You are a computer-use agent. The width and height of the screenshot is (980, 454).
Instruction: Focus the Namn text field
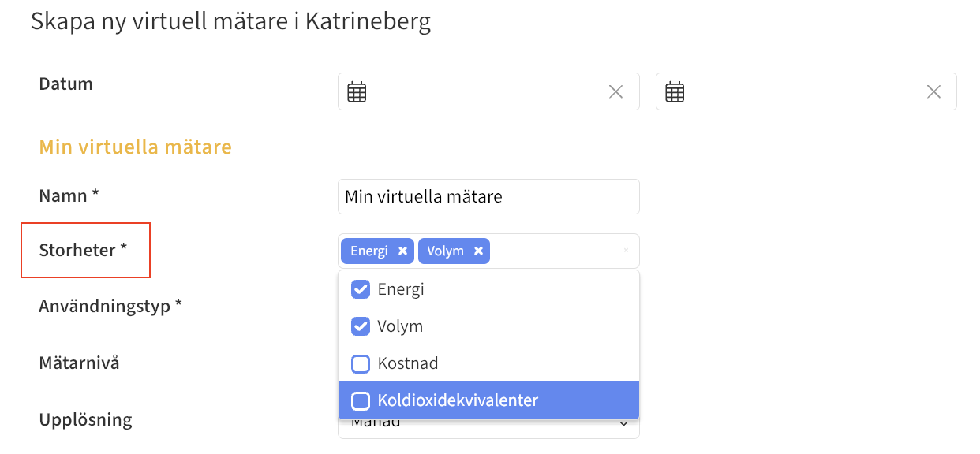(488, 196)
